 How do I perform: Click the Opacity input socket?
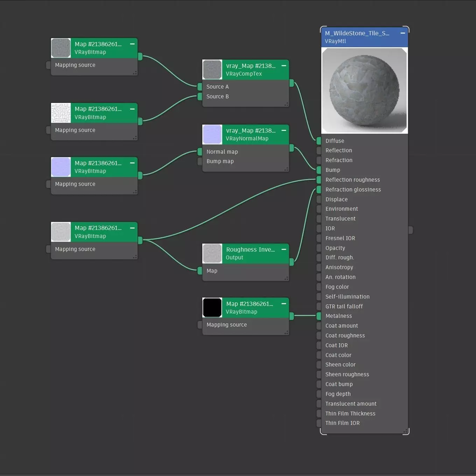pos(319,248)
